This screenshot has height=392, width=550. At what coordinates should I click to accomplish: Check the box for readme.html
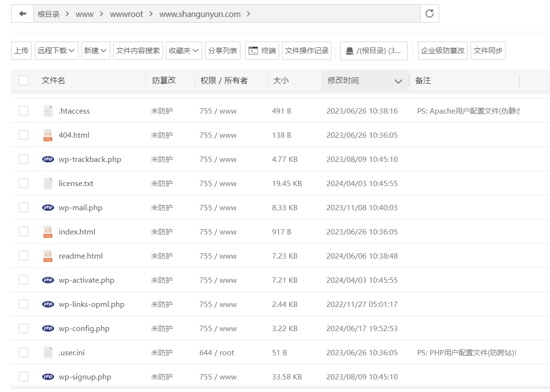coord(24,256)
